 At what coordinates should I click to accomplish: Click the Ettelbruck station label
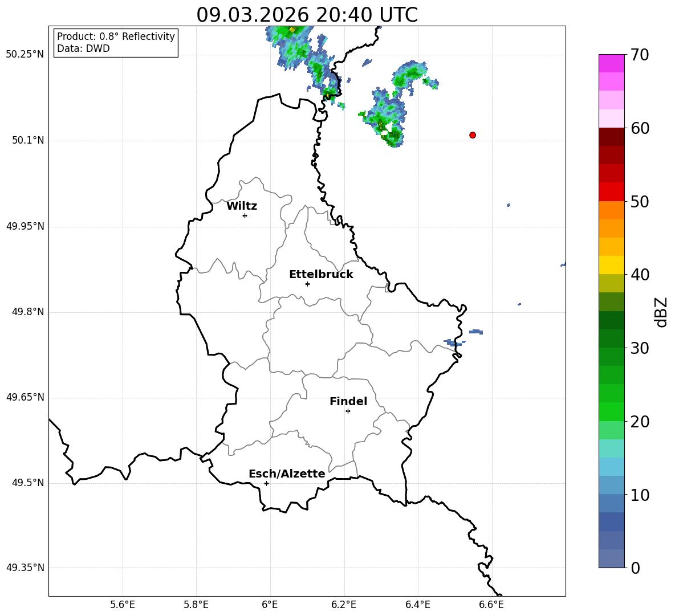[x=321, y=275]
